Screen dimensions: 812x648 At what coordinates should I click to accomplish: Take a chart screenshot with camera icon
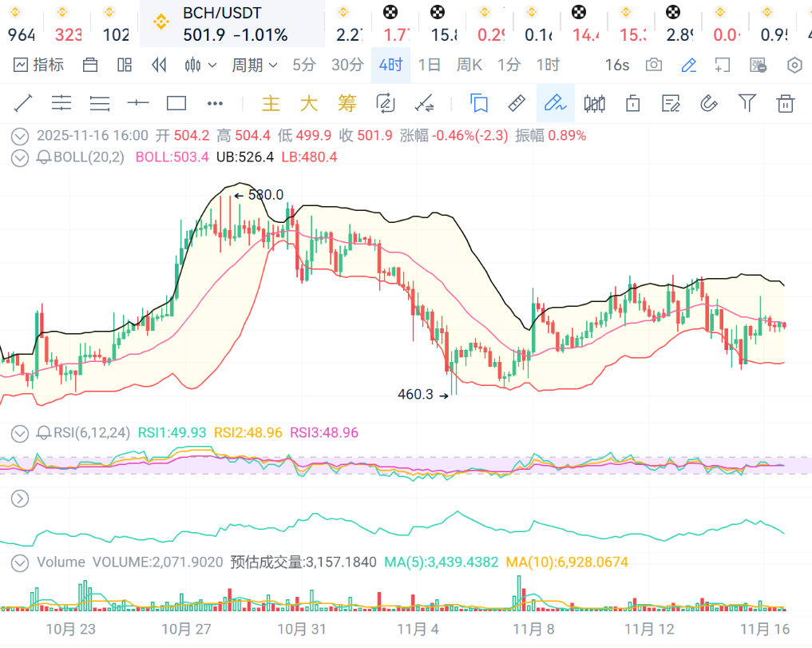point(654,65)
